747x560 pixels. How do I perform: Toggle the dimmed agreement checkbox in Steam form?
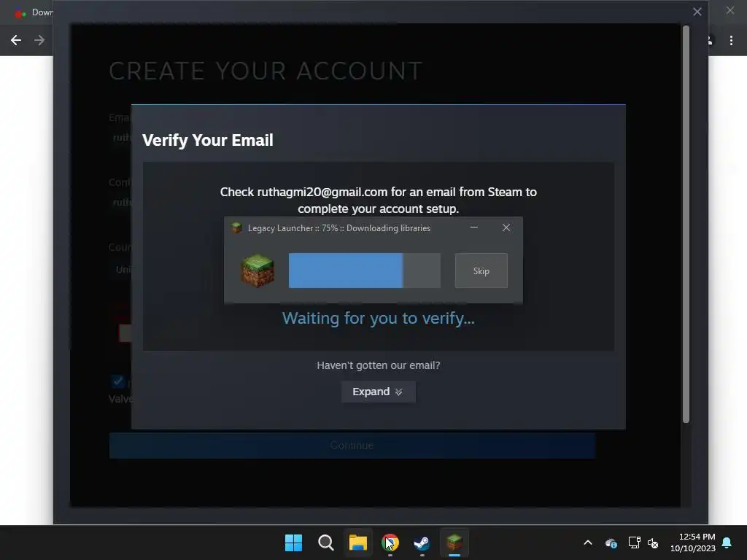(x=117, y=381)
